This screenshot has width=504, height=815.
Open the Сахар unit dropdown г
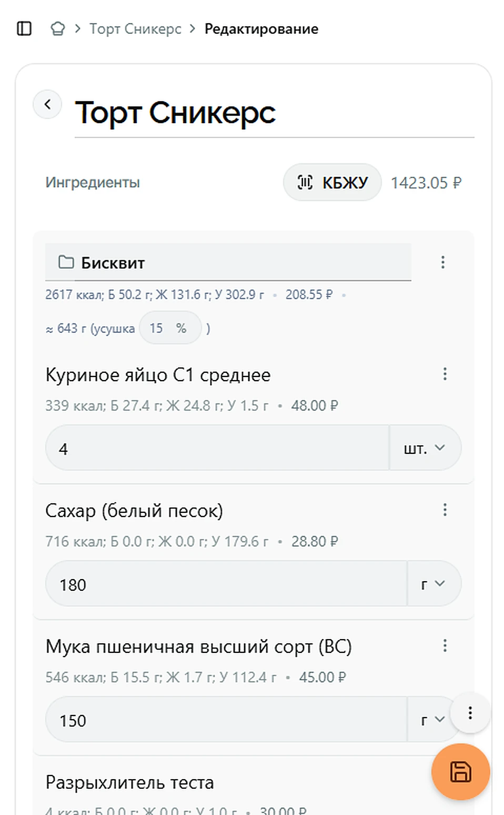click(x=434, y=584)
